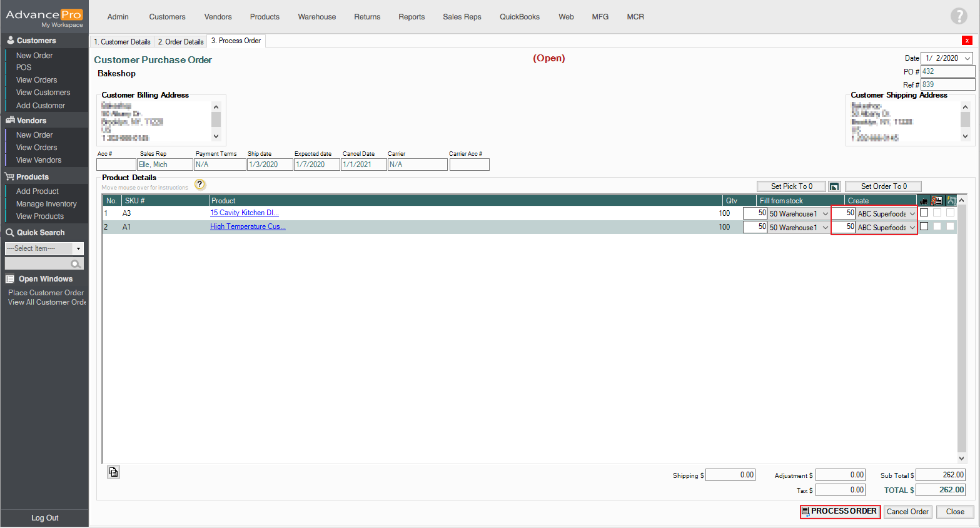The image size is (980, 528).
Task: Click the document icon below the product table
Action: [x=113, y=472]
